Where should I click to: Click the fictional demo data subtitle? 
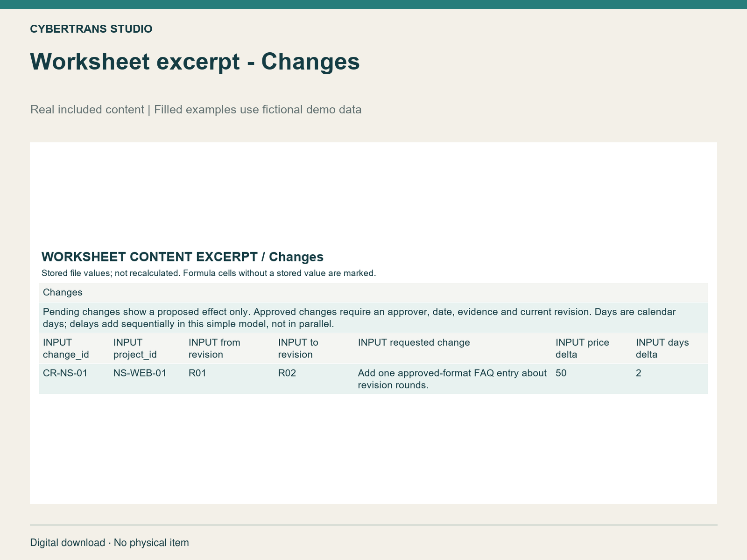pos(196,110)
